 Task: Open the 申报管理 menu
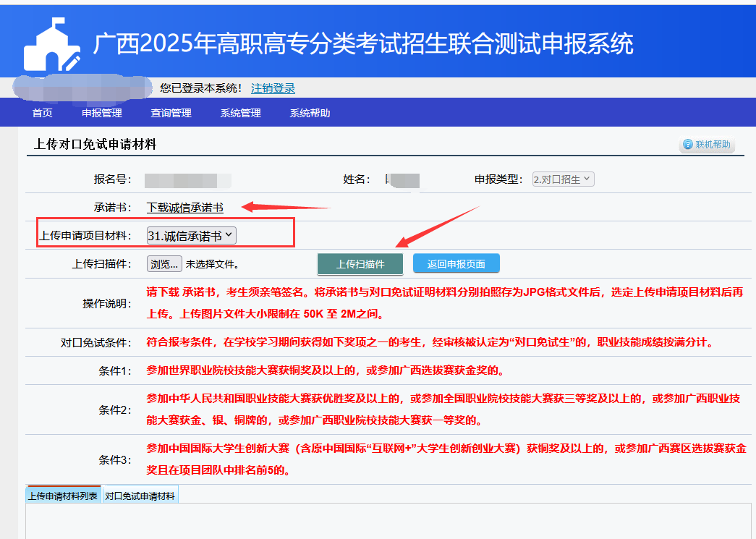[x=102, y=113]
